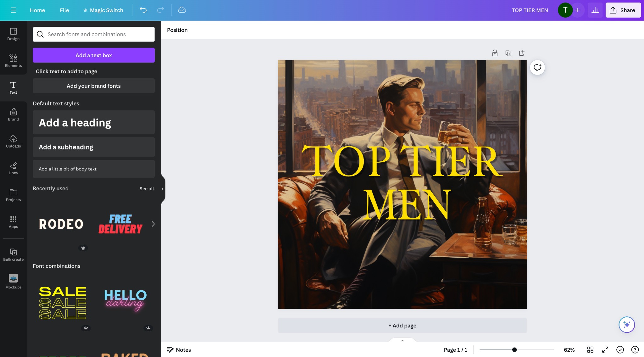644x357 pixels.
Task: Enter fullscreen present mode
Action: coord(605,350)
